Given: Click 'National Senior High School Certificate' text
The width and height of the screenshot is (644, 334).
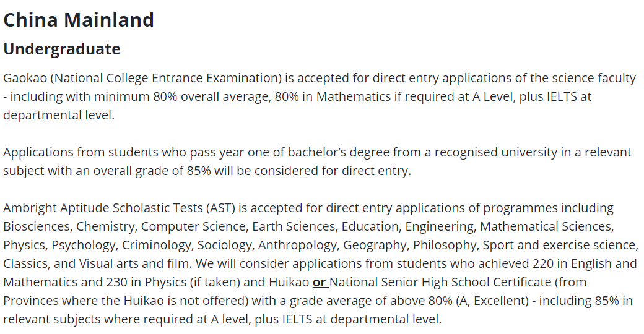Looking at the screenshot, I should (440, 282).
